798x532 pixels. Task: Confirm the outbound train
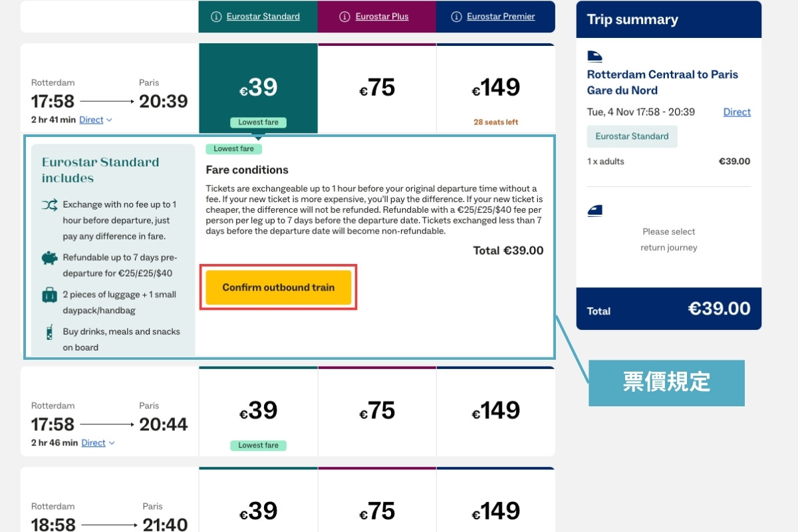pos(279,287)
